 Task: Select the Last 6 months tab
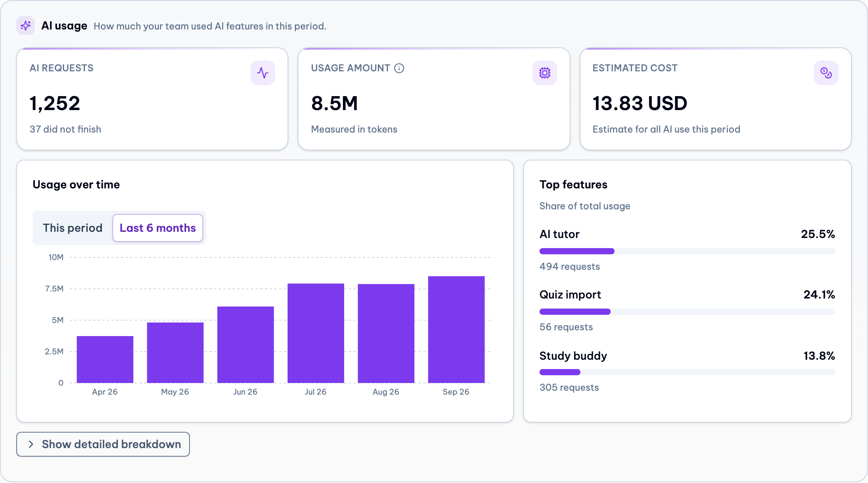(x=158, y=228)
